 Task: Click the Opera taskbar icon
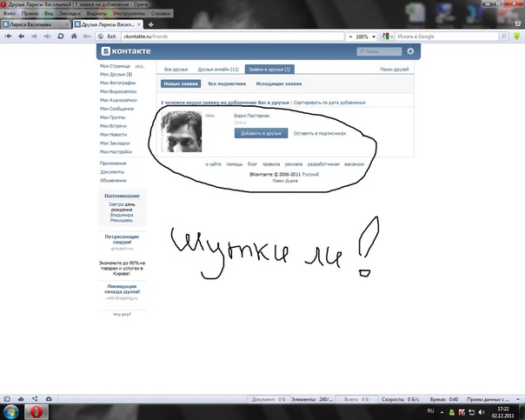click(37, 412)
